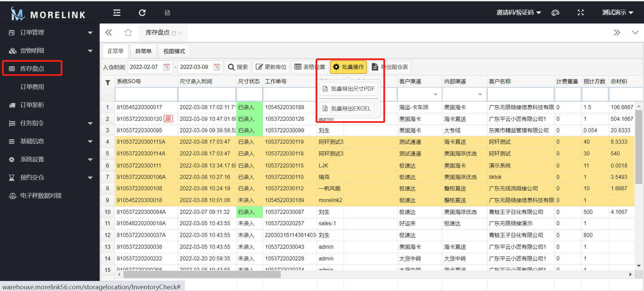The height and width of the screenshot is (291, 644).
Task: Close the 库存盘点 tab
Action: pos(180,33)
